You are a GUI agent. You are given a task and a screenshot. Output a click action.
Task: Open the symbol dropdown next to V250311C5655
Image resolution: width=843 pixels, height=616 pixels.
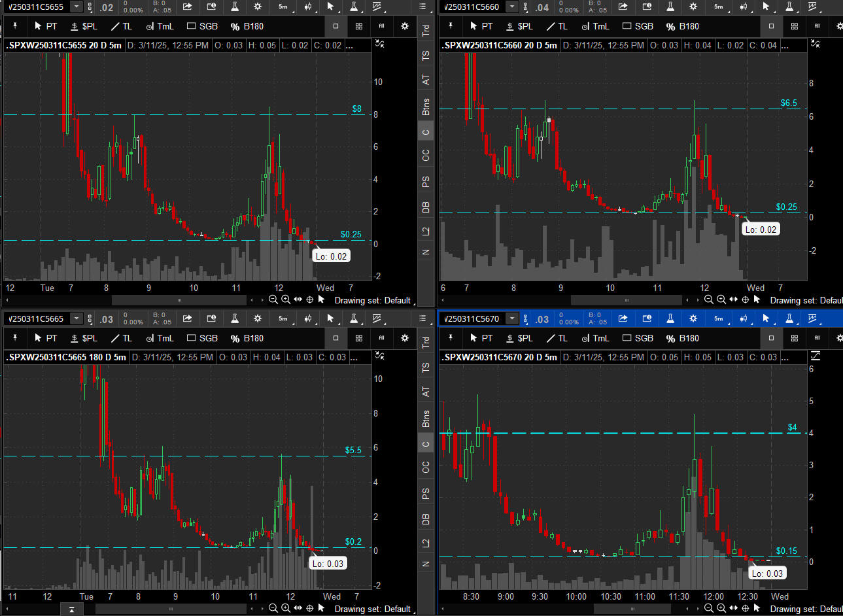click(77, 7)
